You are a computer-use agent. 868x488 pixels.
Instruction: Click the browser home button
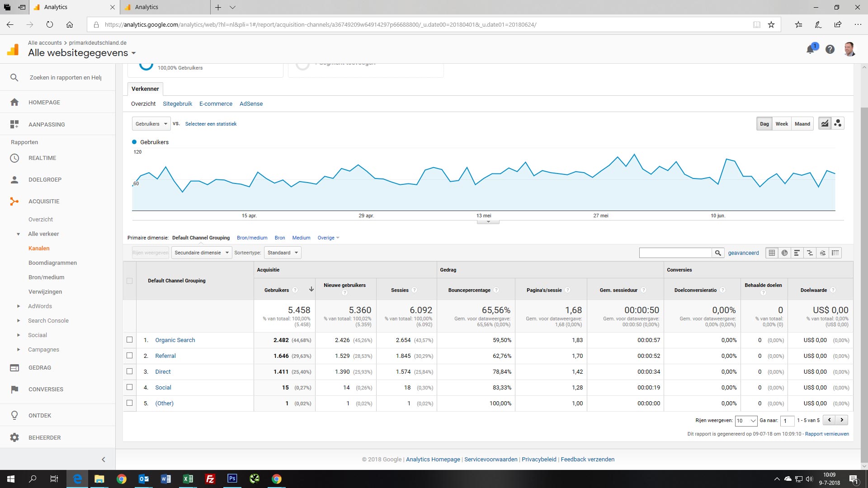click(x=69, y=24)
